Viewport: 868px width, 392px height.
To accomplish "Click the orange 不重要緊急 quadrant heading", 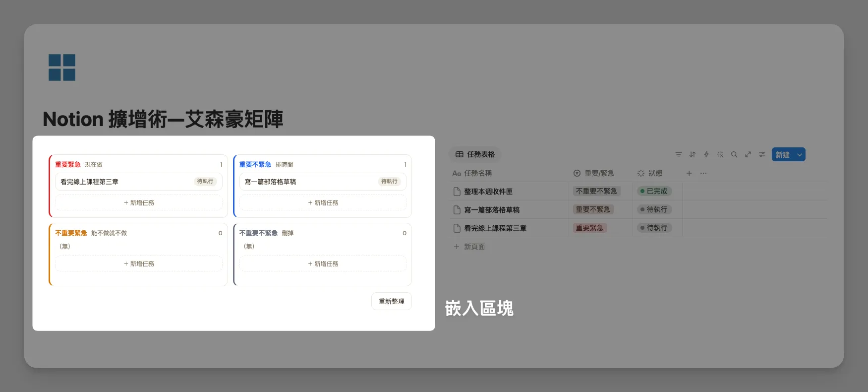I will coord(71,233).
